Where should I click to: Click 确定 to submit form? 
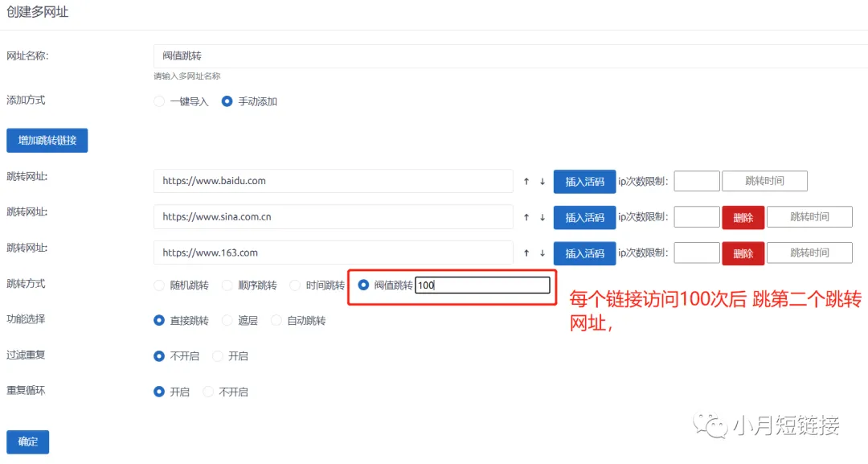[x=28, y=441]
